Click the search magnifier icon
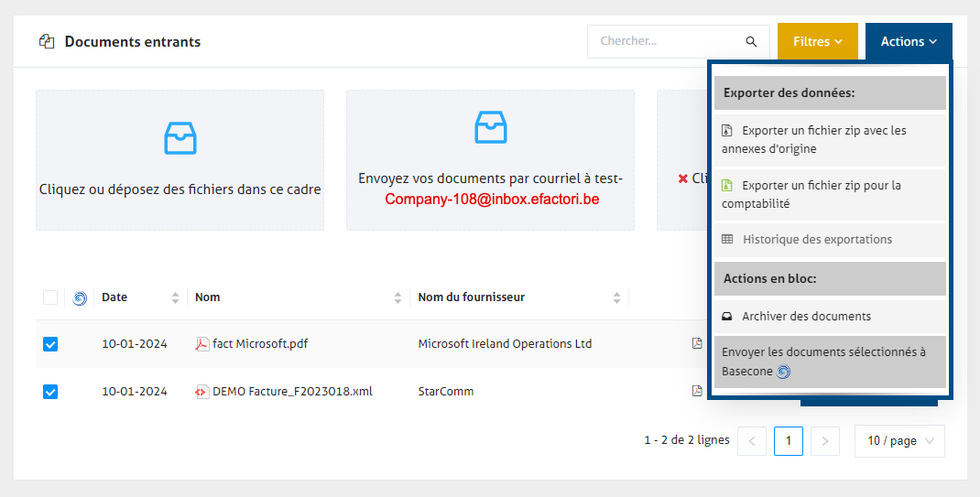This screenshot has height=497, width=980. click(751, 42)
